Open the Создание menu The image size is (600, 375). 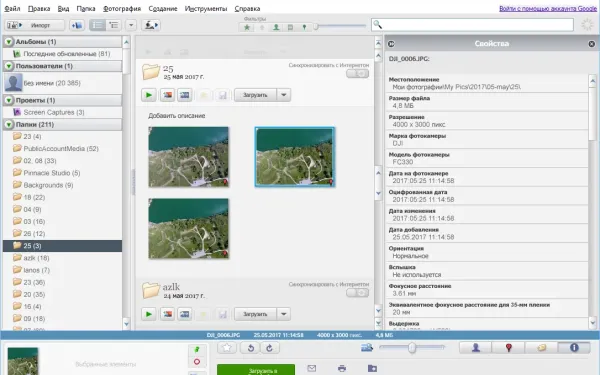(x=163, y=8)
